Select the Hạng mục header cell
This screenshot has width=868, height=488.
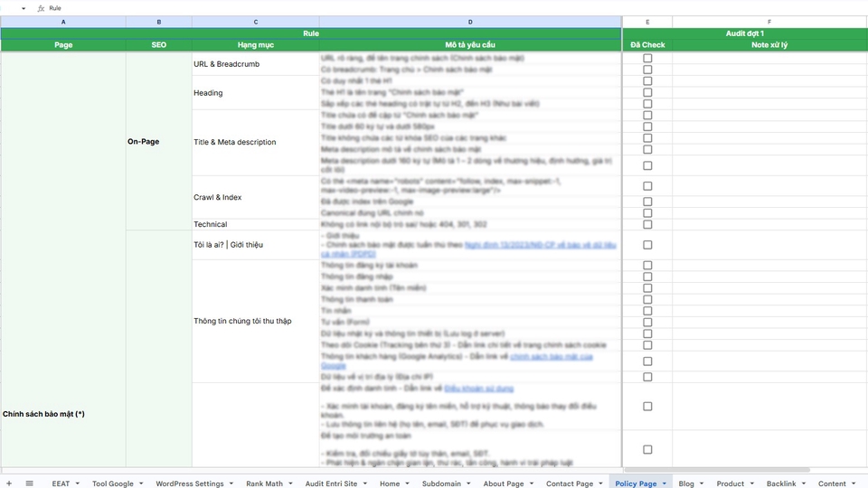[x=256, y=45]
